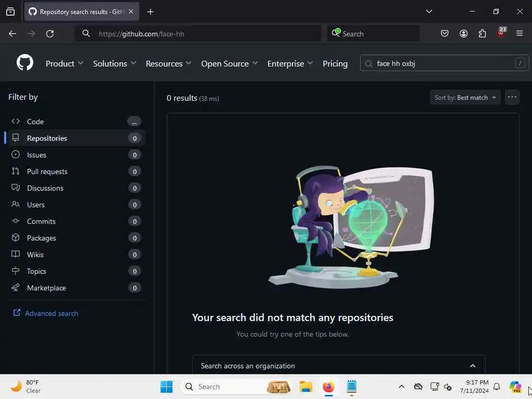Image resolution: width=532 pixels, height=399 pixels.
Task: Open the clock and date panel
Action: click(474, 387)
